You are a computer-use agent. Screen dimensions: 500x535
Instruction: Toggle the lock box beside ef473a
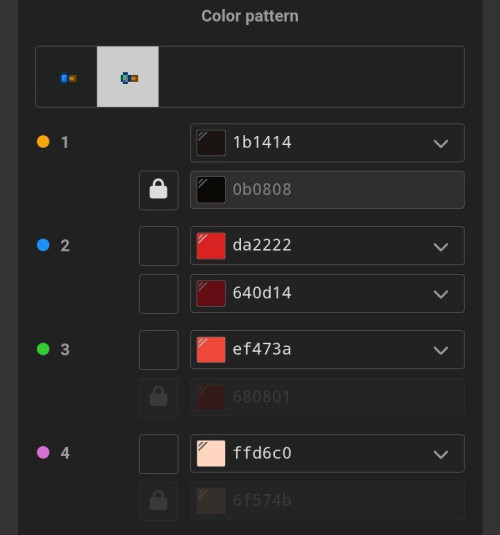tap(159, 350)
